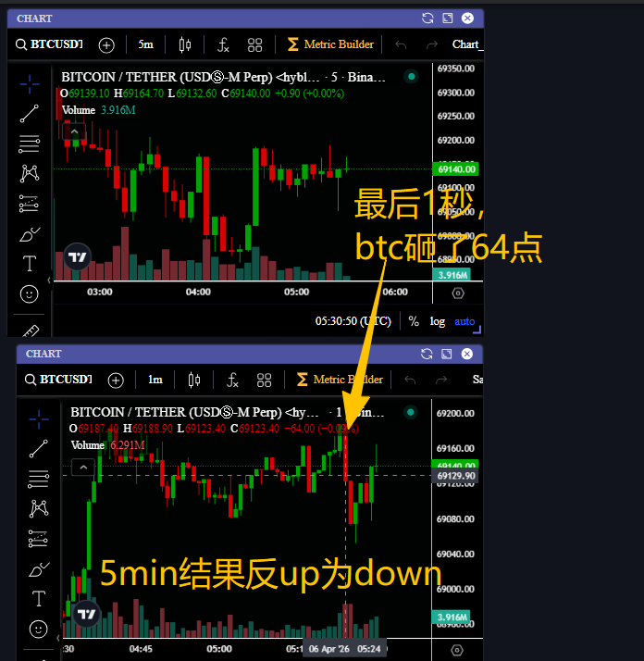Click Volume 6.291M label in bottom chart

tap(108, 445)
